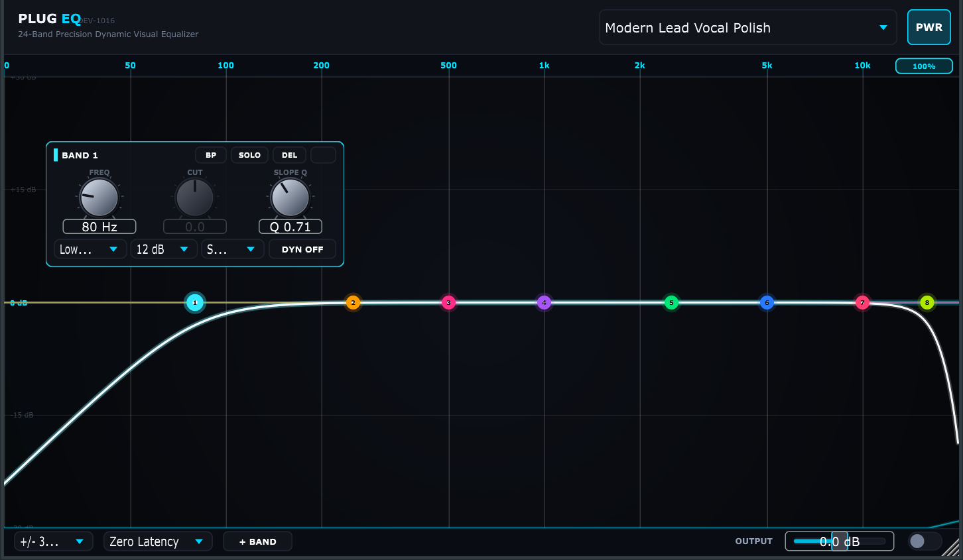The height and width of the screenshot is (560, 963).
Task: Click the 0.0 cut gain field
Action: tap(195, 227)
